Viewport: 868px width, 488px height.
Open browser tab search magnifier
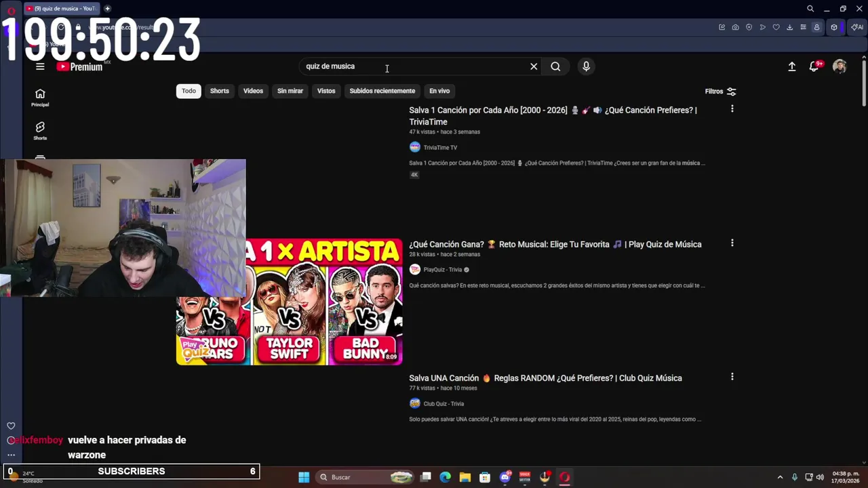pos(810,9)
